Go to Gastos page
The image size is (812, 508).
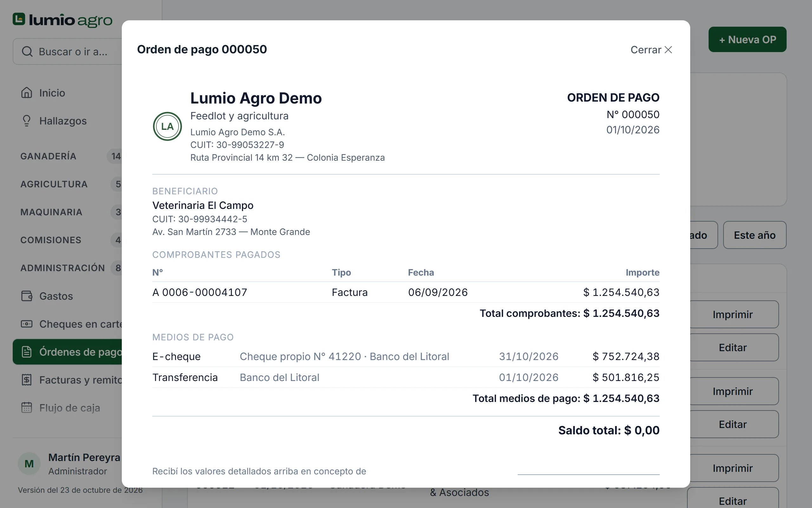tap(67, 296)
